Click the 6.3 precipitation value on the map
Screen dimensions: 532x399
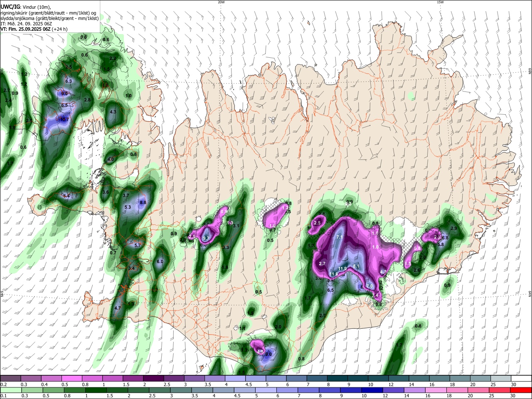tap(69, 81)
